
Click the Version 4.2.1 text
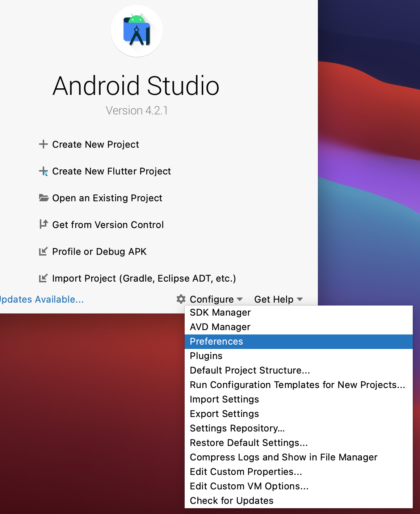tap(137, 110)
